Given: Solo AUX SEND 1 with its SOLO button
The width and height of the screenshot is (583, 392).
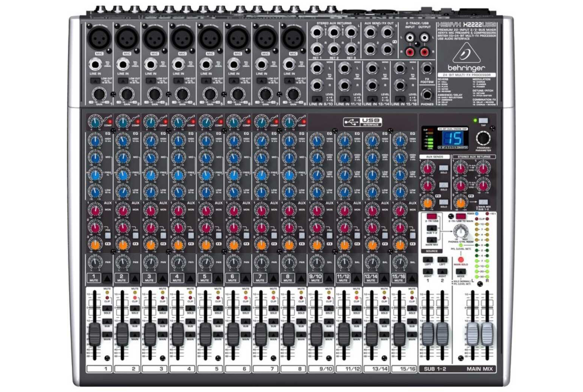Looking at the screenshot, I should (444, 168).
